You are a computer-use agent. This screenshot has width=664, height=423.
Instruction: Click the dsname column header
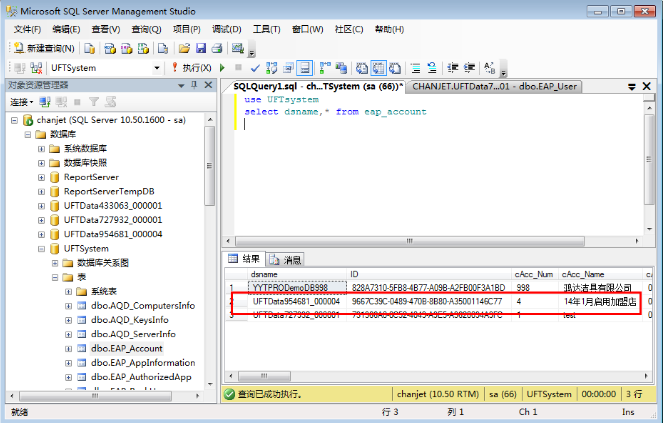click(x=297, y=274)
